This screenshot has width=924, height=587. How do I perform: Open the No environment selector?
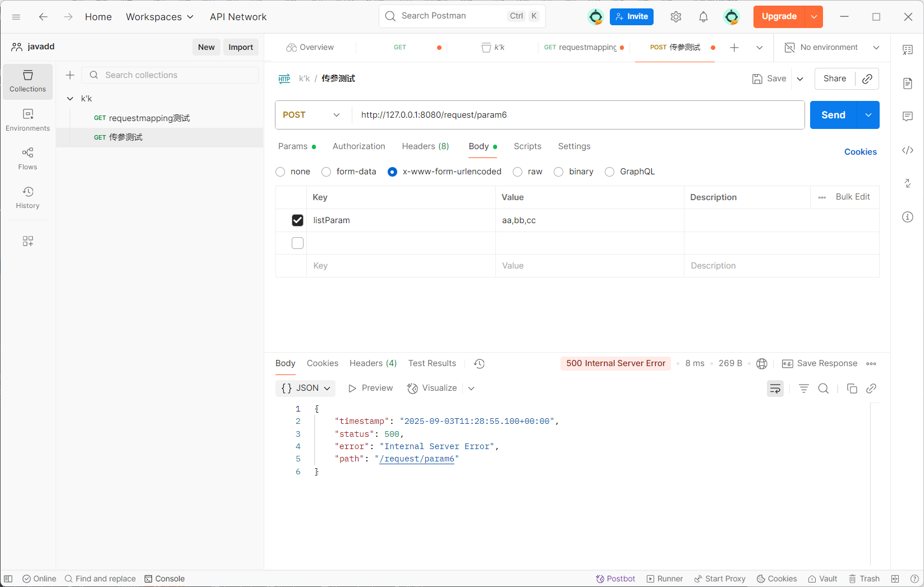point(832,48)
